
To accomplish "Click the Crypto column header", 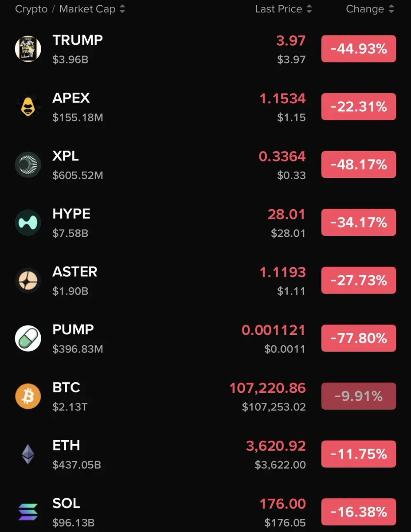I will point(31,9).
